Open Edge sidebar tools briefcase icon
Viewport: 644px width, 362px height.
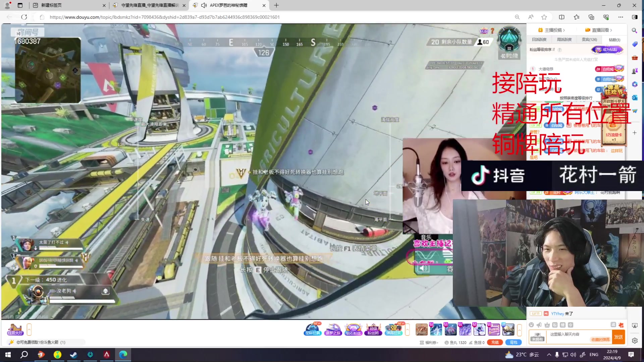click(x=634, y=58)
